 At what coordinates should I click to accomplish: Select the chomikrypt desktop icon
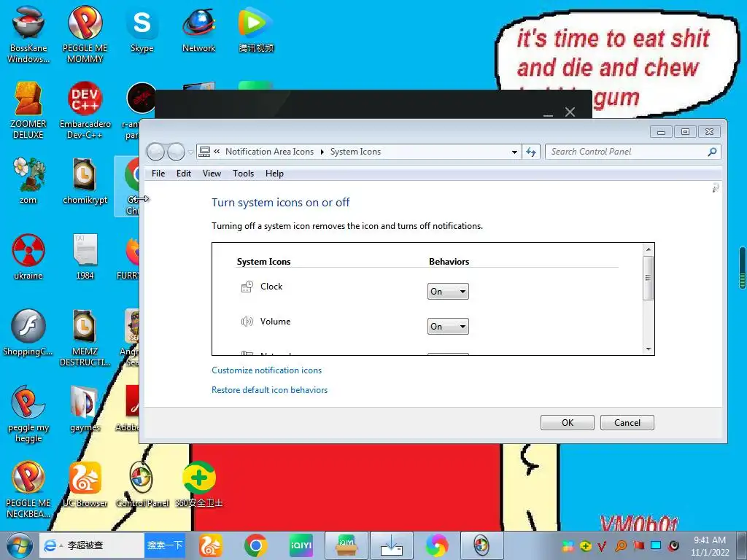[85, 180]
